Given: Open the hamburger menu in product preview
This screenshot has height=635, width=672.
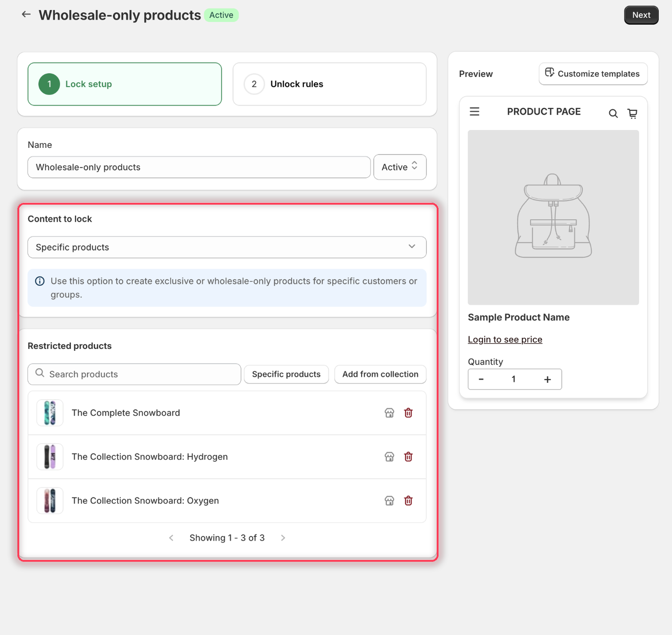Looking at the screenshot, I should click(475, 112).
